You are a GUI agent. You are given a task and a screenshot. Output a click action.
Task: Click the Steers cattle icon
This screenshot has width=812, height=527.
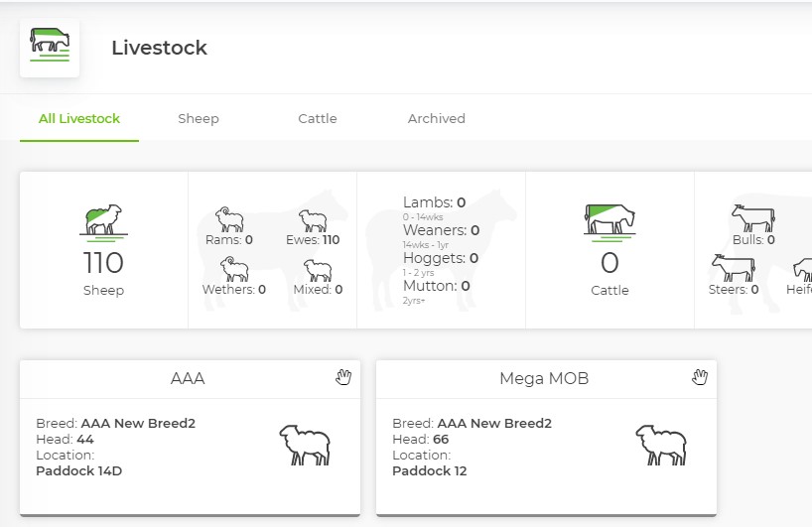click(733, 268)
